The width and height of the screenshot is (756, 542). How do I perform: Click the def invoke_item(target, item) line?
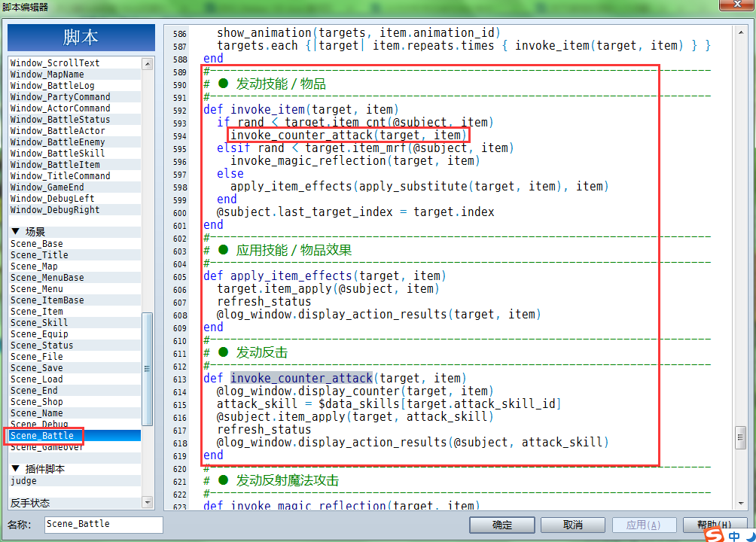pyautogui.click(x=301, y=110)
